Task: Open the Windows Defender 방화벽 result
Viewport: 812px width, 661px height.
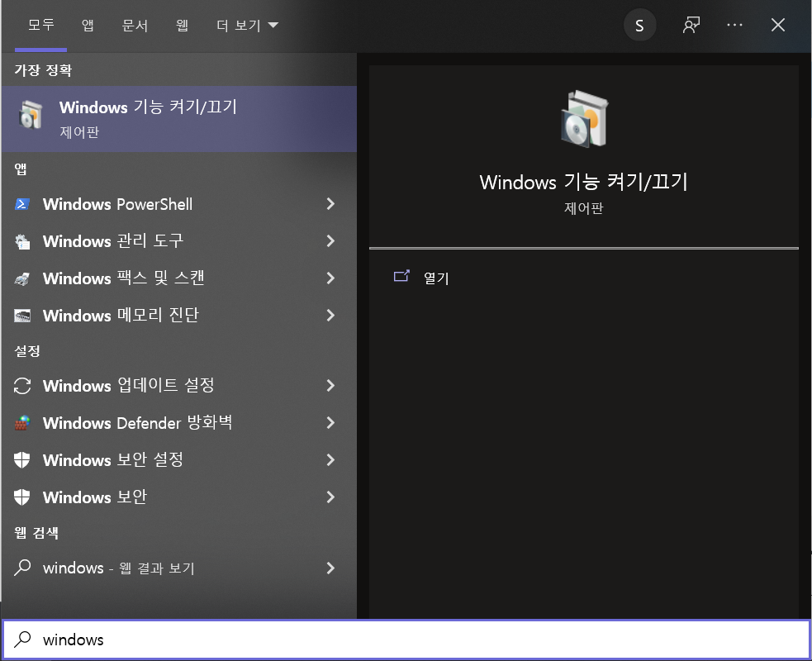Action: click(179, 423)
